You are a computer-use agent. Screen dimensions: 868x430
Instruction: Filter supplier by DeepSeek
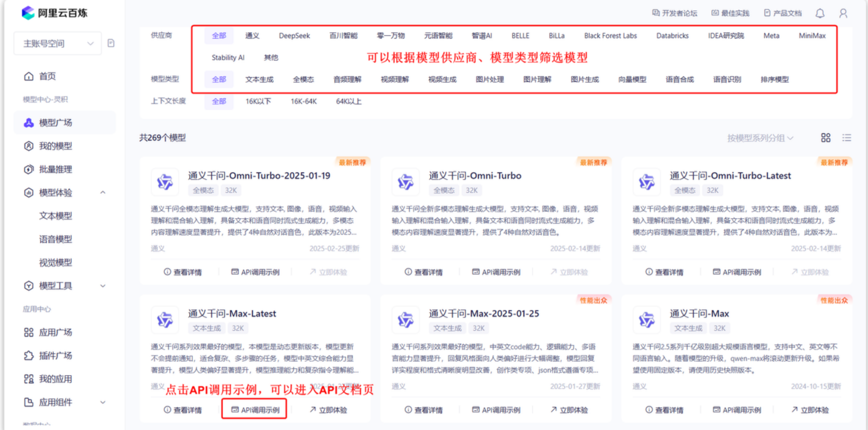294,36
